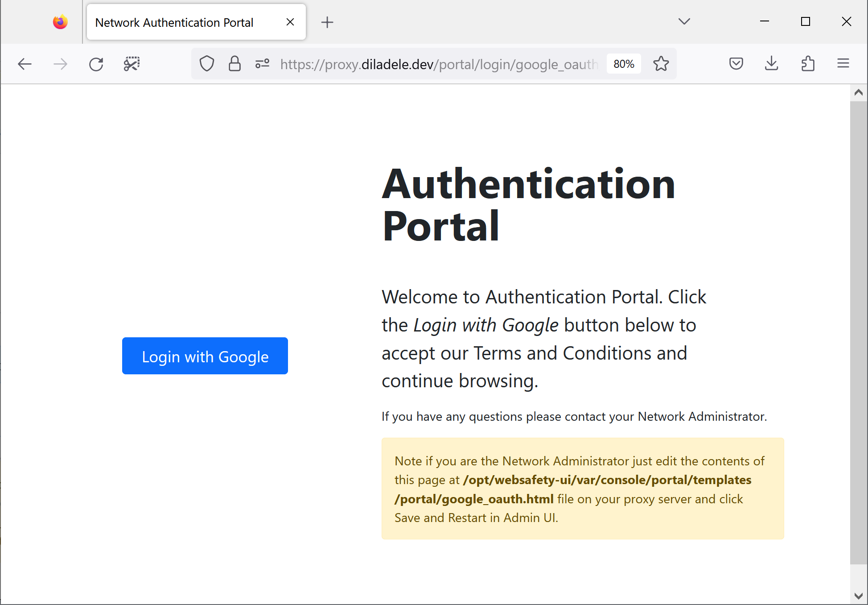
Task: Click the vertical scrollbar thumb
Action: point(859,333)
